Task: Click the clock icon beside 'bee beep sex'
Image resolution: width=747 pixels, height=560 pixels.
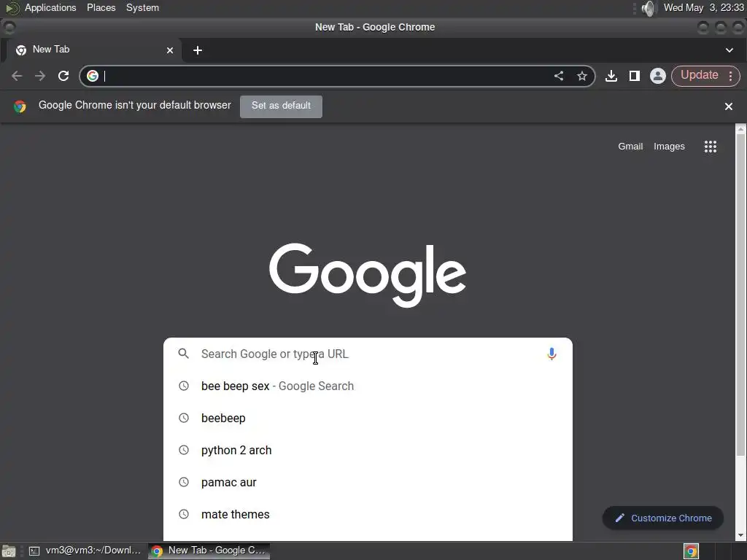Action: coord(184,386)
